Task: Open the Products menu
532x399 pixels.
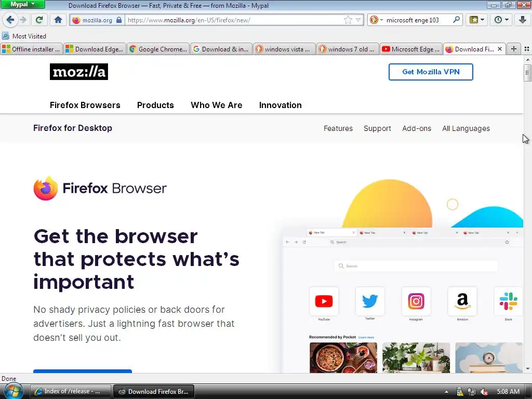Action: 155,105
